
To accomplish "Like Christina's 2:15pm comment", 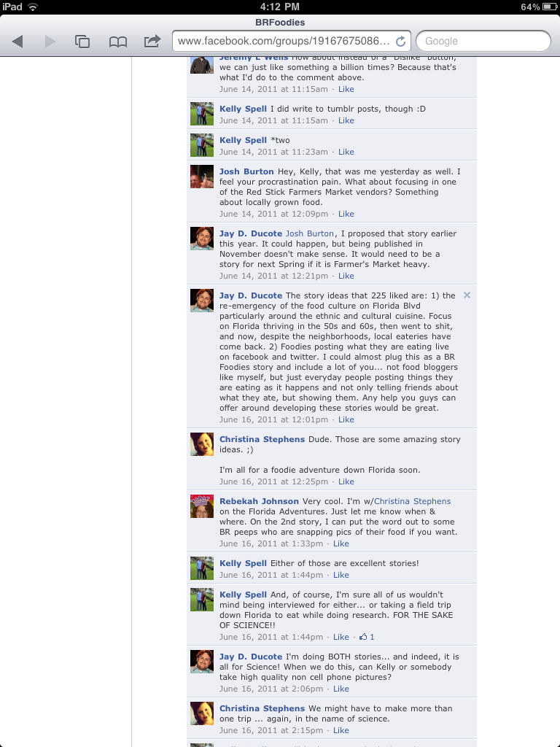I will coord(341,730).
